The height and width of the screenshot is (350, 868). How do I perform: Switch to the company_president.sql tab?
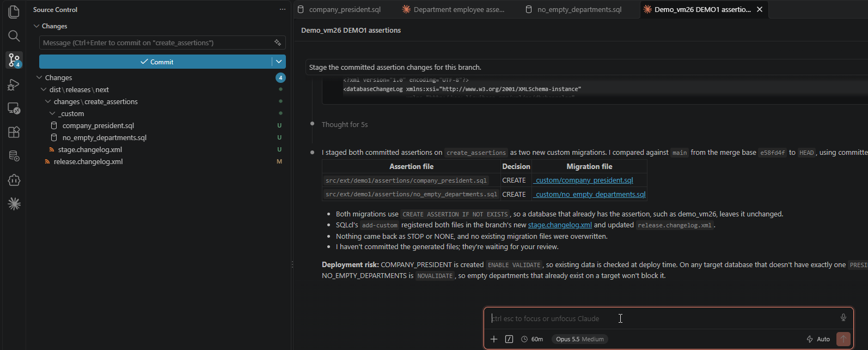[x=345, y=9]
